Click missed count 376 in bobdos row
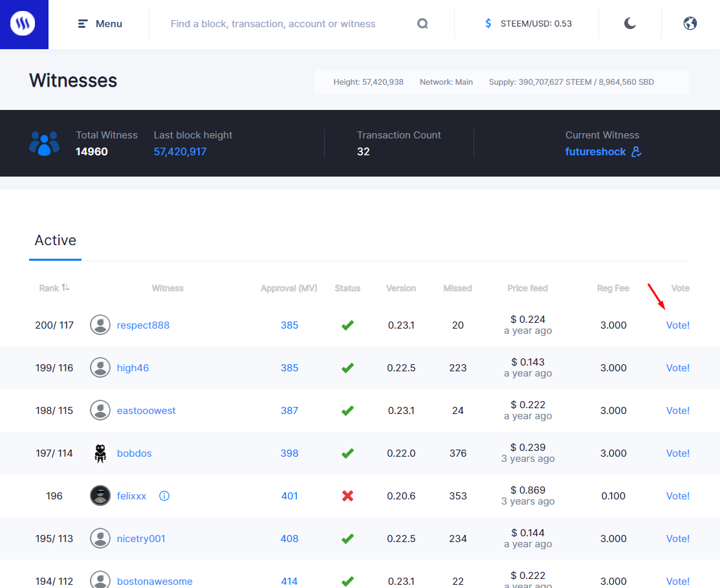Screen dimensions: 720x588 (458, 453)
